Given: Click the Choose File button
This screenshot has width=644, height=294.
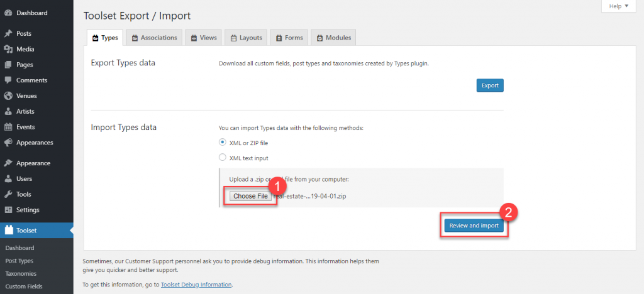Looking at the screenshot, I should [250, 196].
